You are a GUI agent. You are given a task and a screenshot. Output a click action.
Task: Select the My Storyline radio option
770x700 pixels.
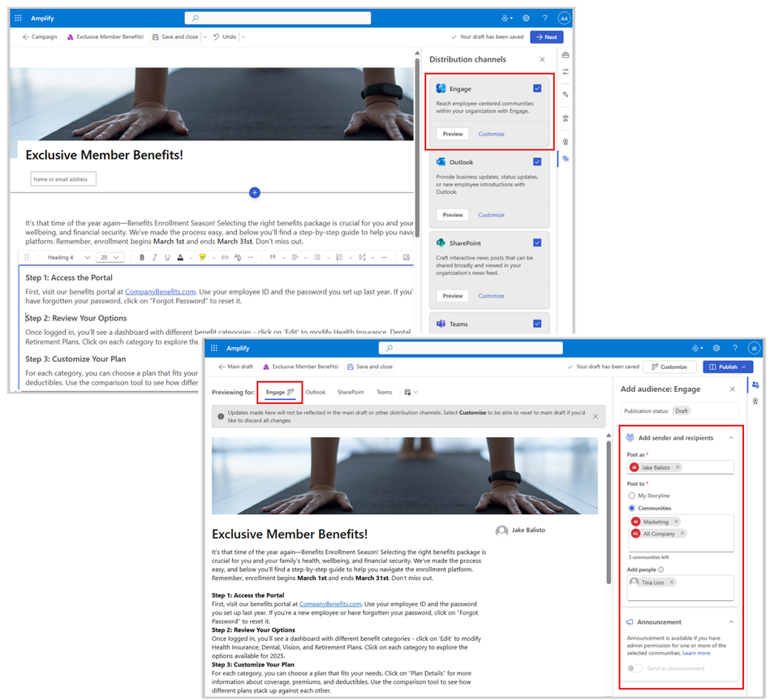pos(631,496)
